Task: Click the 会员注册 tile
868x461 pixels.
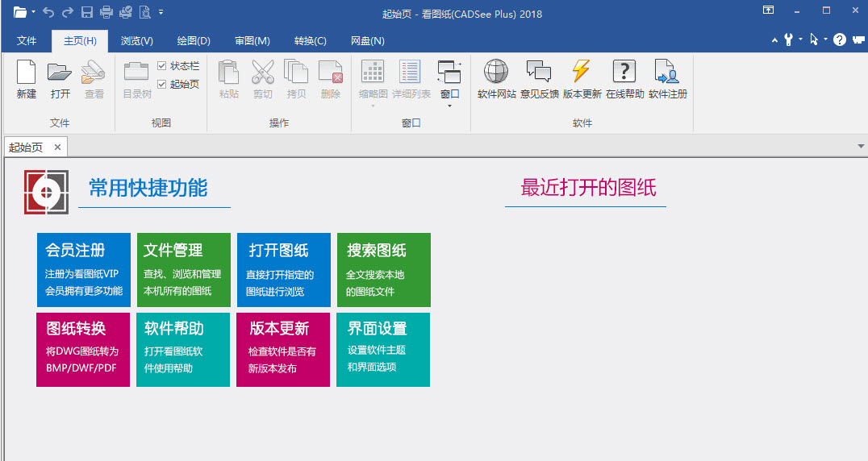Action: [84, 270]
